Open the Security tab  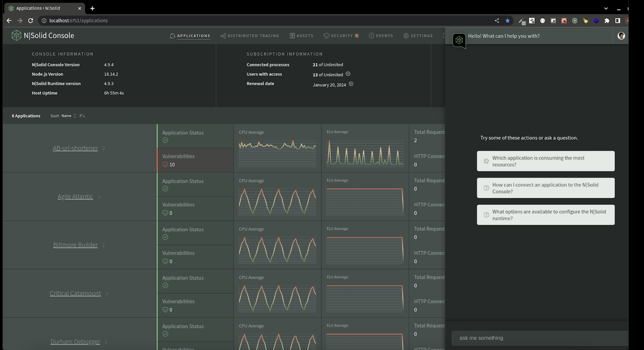[341, 36]
